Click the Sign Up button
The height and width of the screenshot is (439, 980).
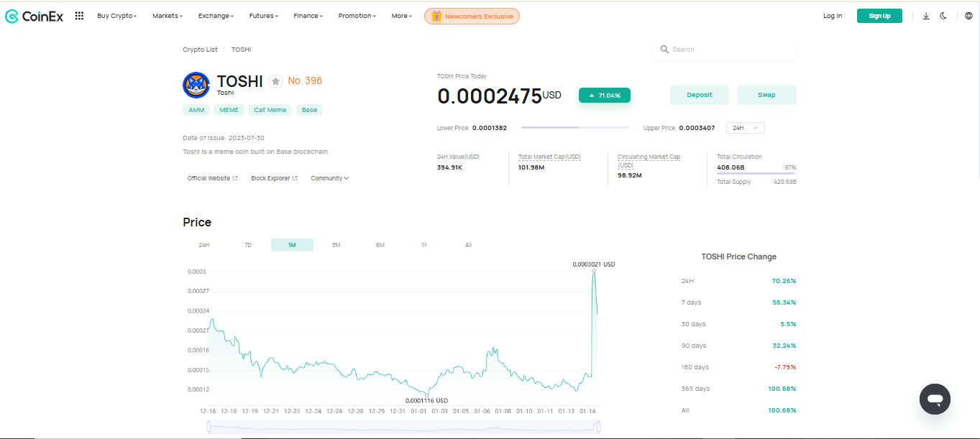coord(879,16)
